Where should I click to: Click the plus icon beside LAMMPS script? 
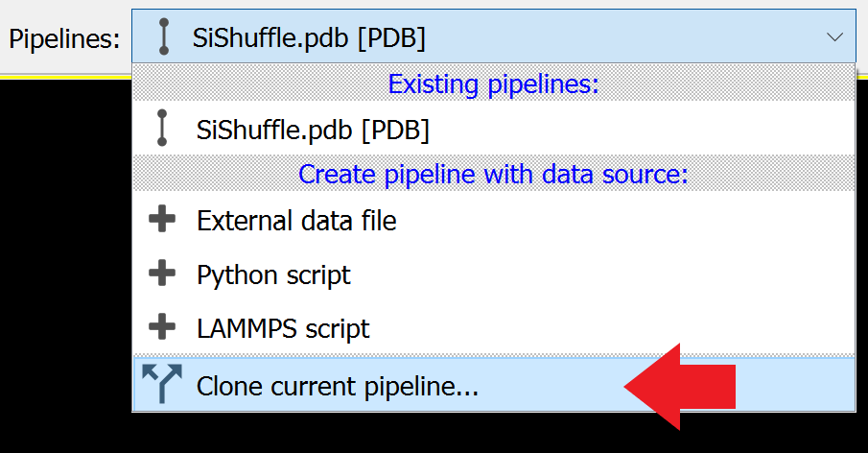pyautogui.click(x=163, y=328)
